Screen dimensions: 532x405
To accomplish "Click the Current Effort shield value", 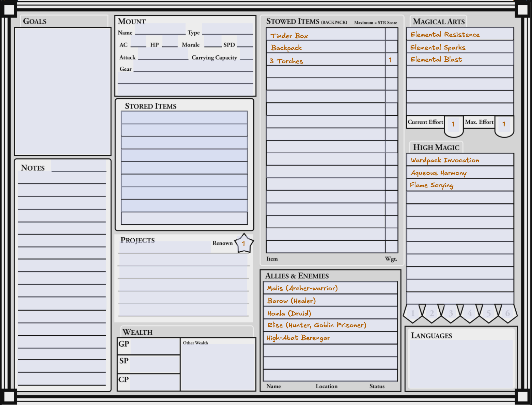I will (x=453, y=125).
